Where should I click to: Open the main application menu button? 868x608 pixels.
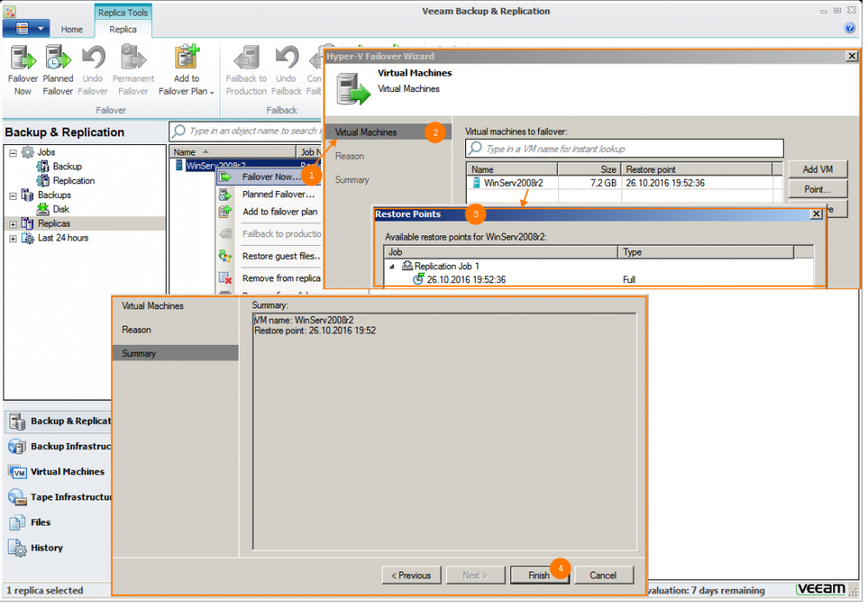[27, 29]
